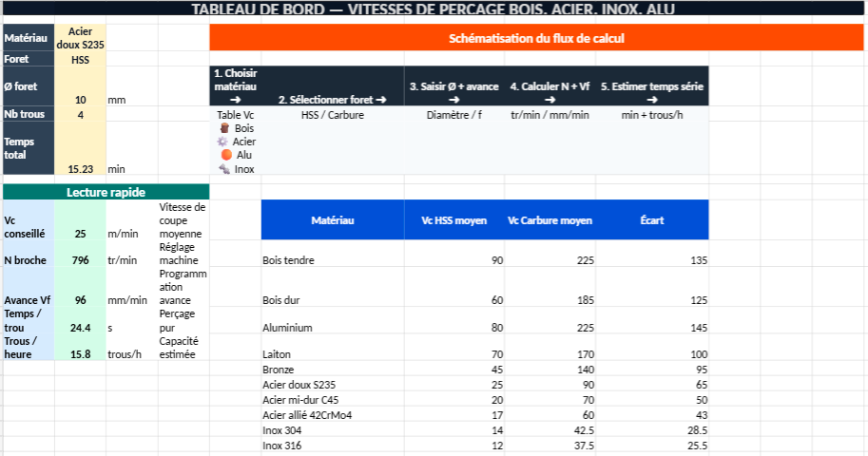This screenshot has width=868, height=456.
Task: Select the 'HSS / Carbure' cell
Action: coord(332,115)
